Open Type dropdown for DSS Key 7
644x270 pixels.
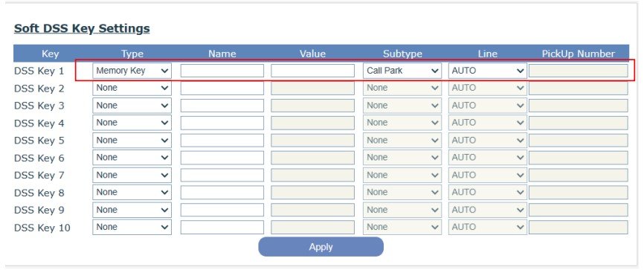(x=132, y=175)
